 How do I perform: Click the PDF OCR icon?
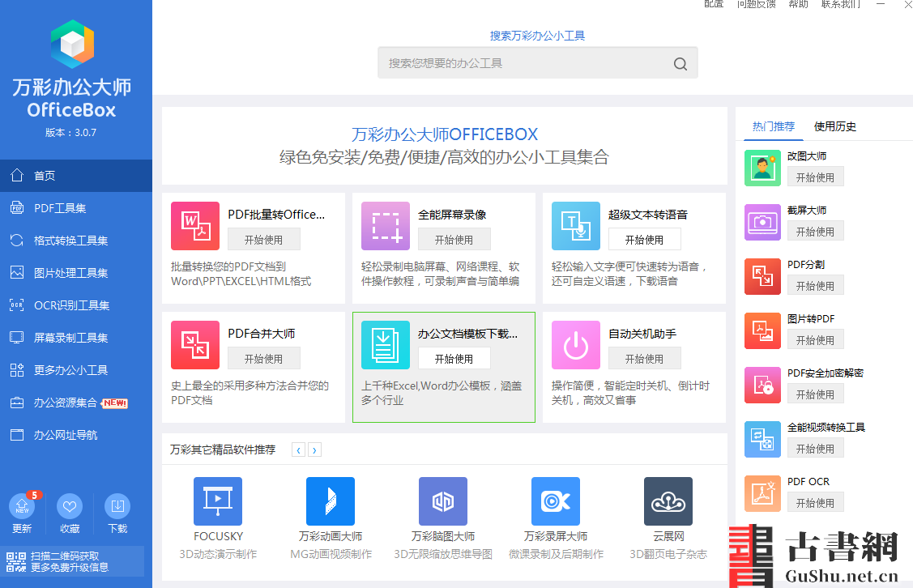pyautogui.click(x=763, y=494)
